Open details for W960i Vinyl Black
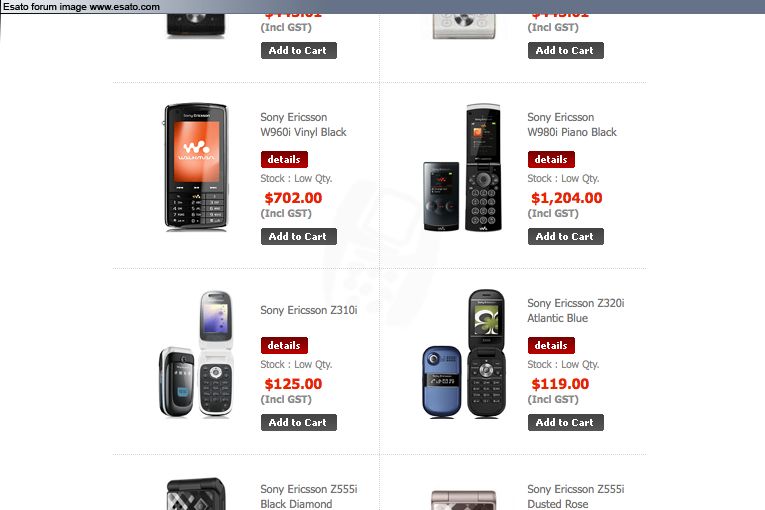Screen dimensions: 765x510 tap(284, 160)
